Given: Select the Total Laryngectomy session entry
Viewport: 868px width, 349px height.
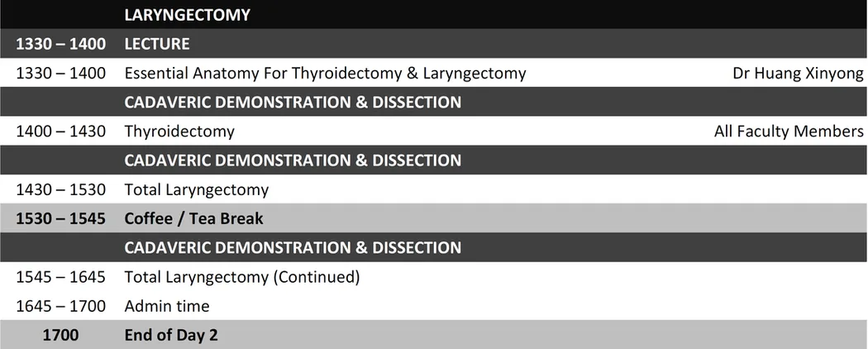Looking at the screenshot, I should [x=197, y=189].
